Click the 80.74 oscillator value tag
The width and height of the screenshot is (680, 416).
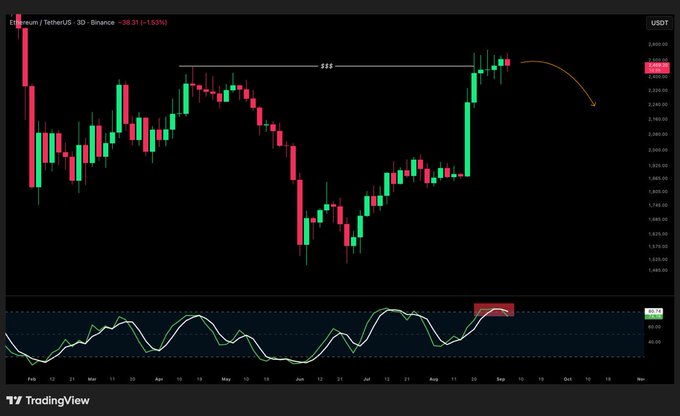tap(654, 311)
